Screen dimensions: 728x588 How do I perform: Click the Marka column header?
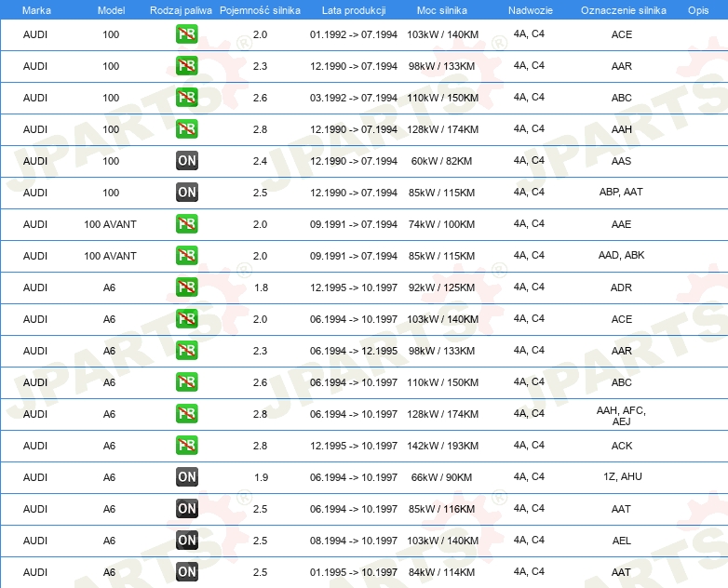tap(36, 10)
